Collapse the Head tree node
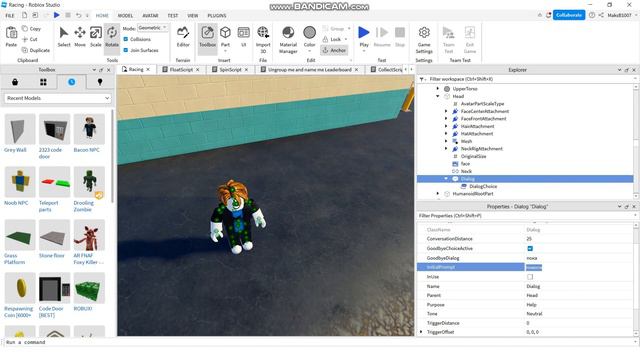 (x=438, y=96)
